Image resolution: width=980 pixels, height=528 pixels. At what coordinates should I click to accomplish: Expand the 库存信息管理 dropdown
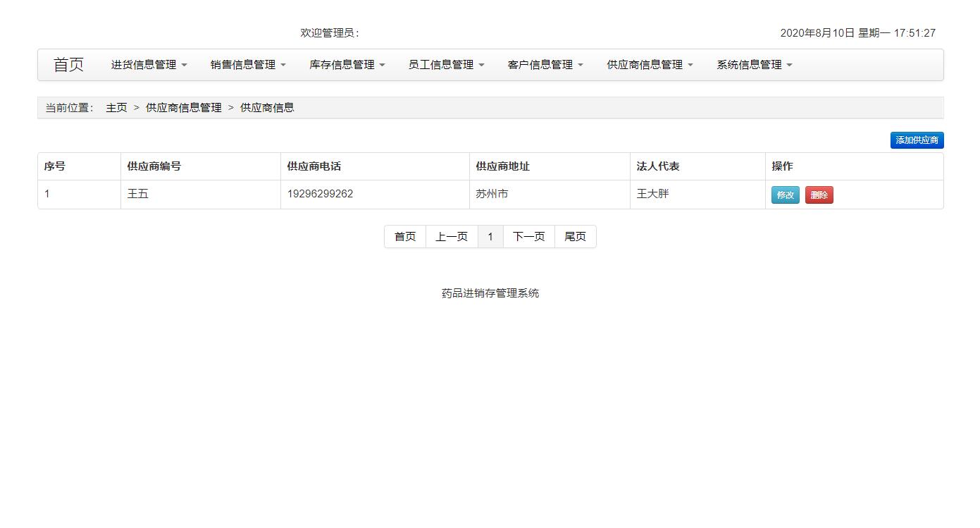click(x=347, y=64)
